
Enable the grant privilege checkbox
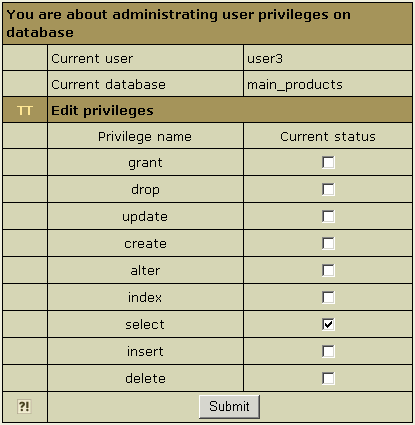tap(328, 163)
